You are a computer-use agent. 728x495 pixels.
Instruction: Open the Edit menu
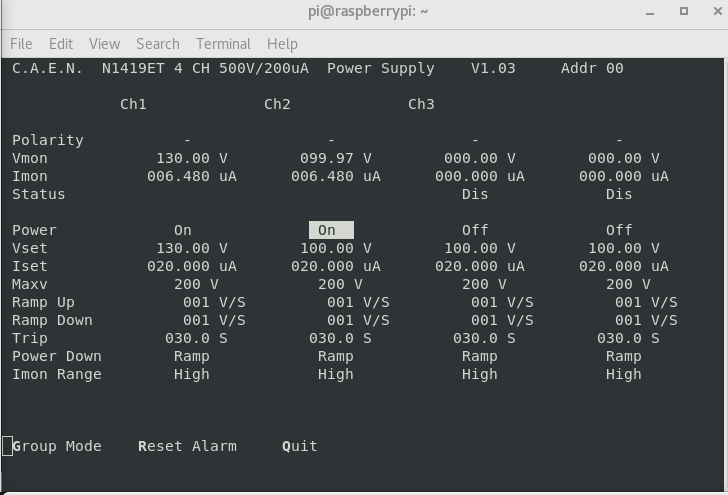(61, 44)
